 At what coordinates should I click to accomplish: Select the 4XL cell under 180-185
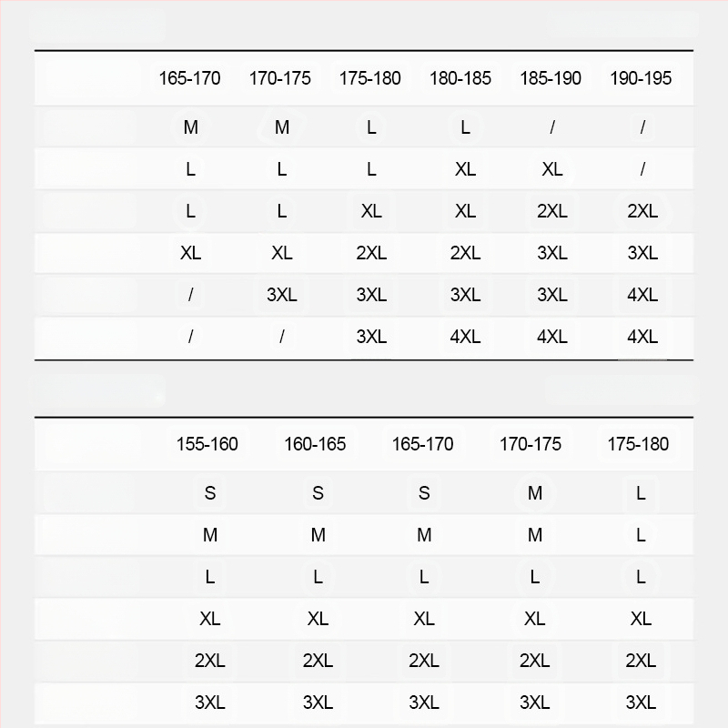click(x=465, y=337)
